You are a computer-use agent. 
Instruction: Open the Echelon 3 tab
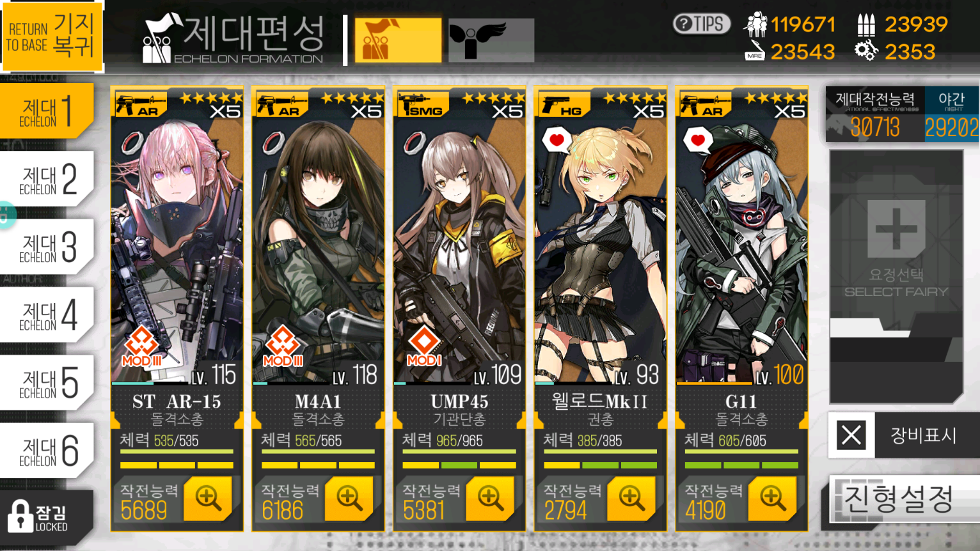pyautogui.click(x=47, y=247)
